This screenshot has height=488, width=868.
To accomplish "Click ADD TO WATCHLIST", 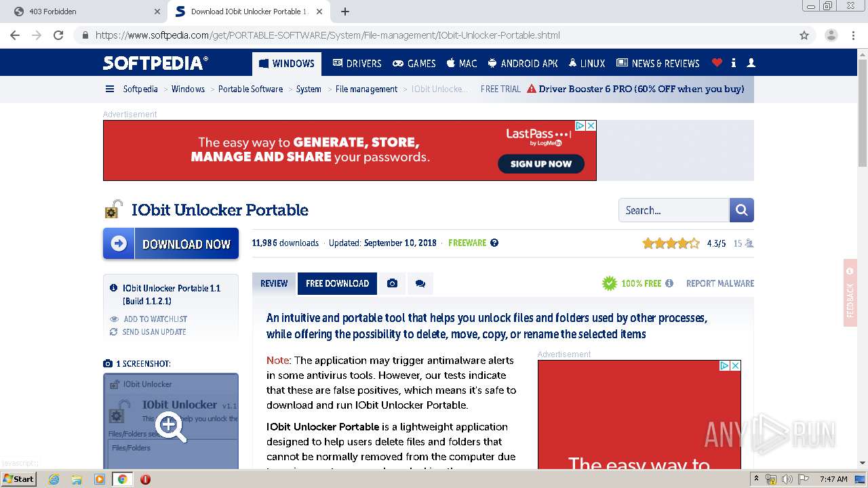I will [155, 319].
